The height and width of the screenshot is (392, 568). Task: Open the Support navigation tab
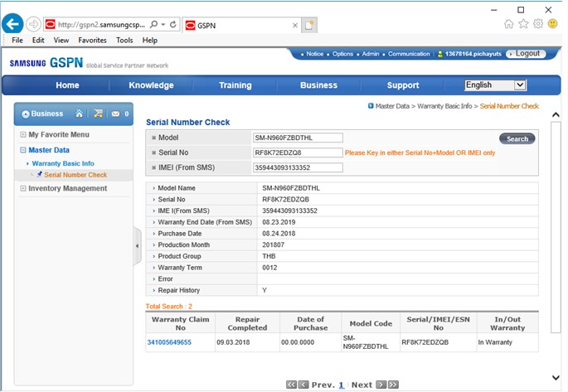click(403, 85)
